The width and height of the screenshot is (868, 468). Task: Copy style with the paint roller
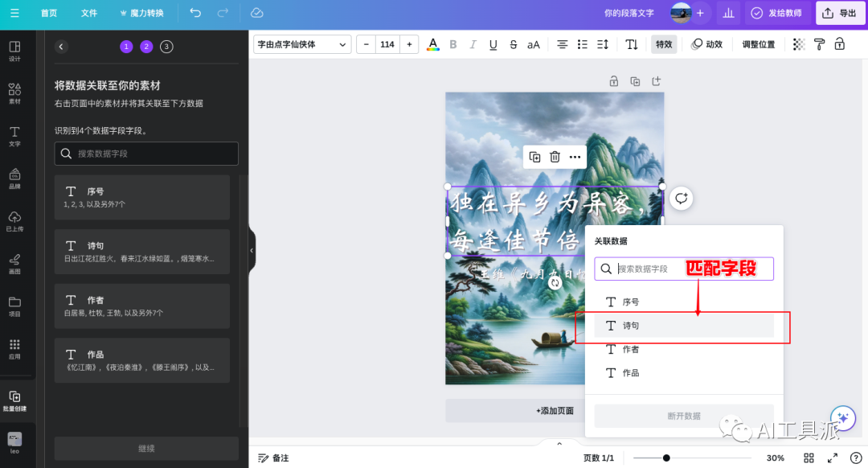click(x=819, y=44)
